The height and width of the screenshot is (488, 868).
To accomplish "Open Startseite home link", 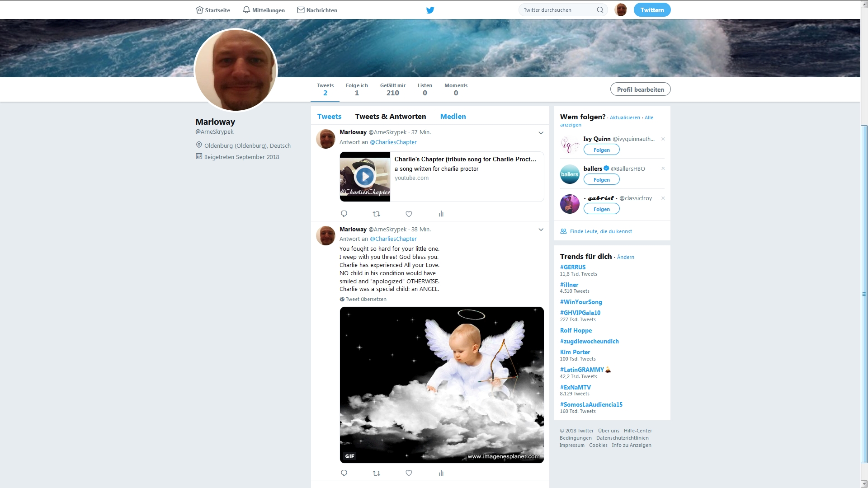I will click(213, 10).
